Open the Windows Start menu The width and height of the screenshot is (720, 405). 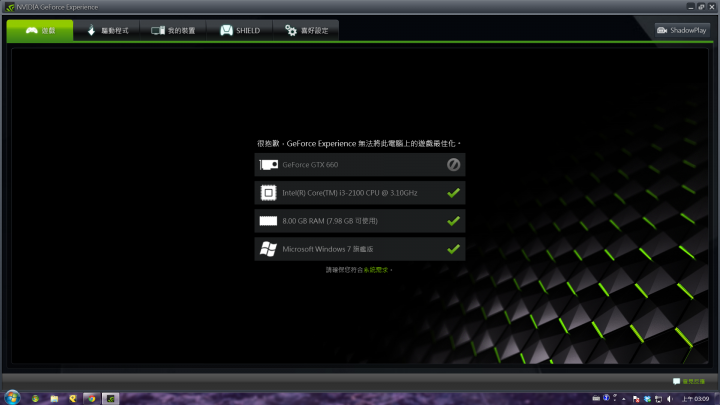point(12,398)
